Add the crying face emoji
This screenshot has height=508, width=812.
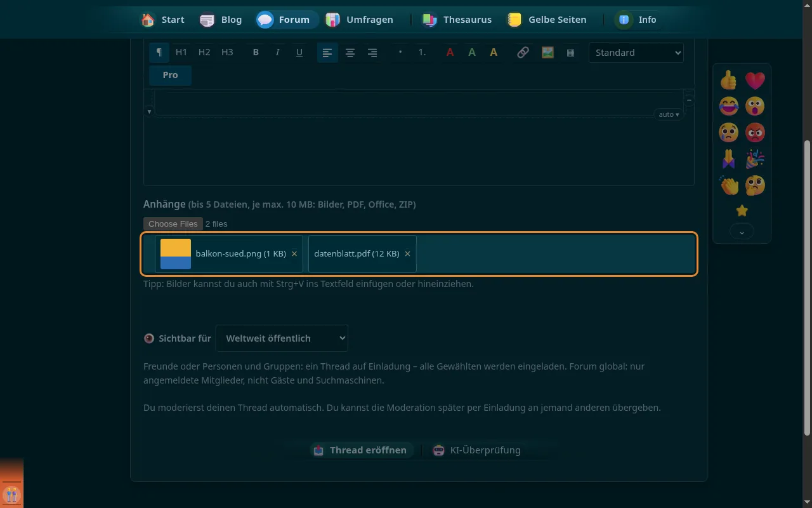[x=729, y=132]
